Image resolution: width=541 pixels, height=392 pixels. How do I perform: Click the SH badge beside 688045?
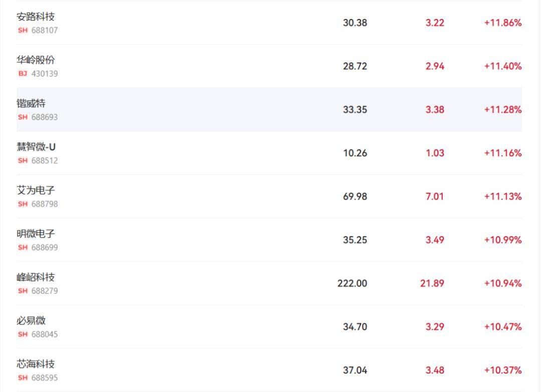pos(23,334)
